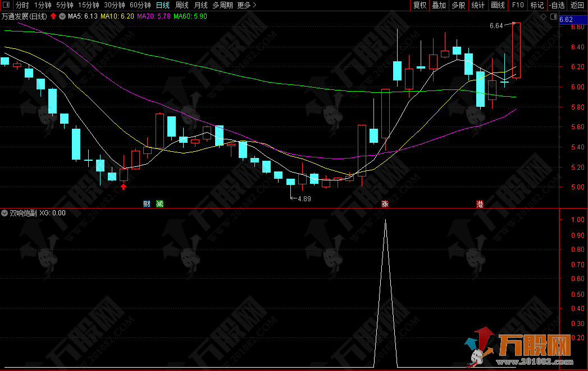This screenshot has width=588, height=371.
Task: Click the diamond icon above price axis
Action: coord(543,16)
